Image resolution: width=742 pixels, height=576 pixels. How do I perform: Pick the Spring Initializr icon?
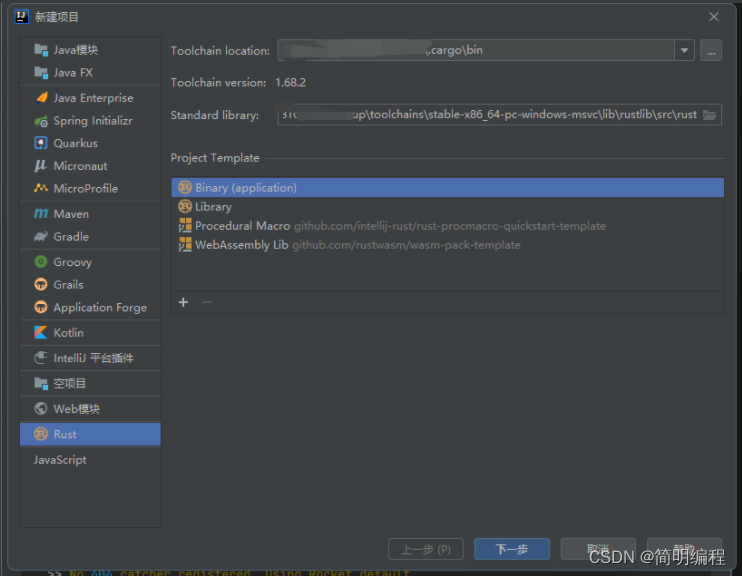(x=41, y=121)
